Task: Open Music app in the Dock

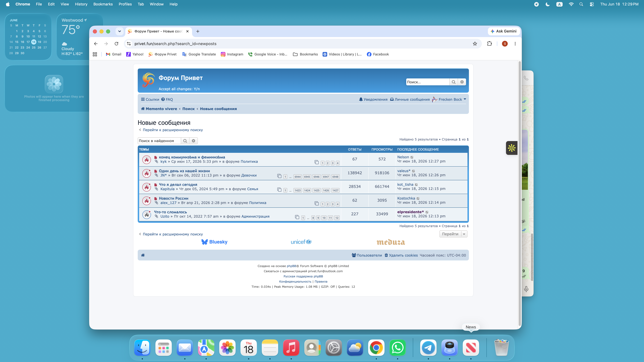Action: click(291, 347)
